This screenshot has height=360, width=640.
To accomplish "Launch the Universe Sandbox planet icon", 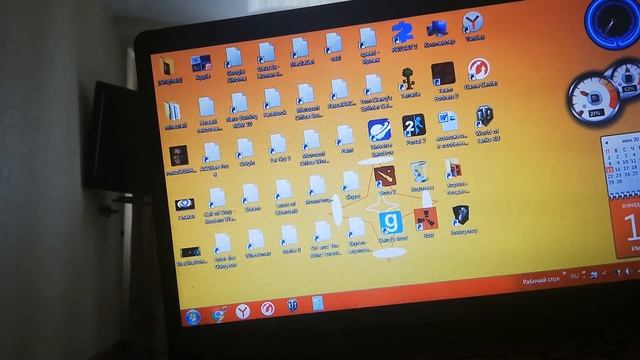I will [380, 138].
